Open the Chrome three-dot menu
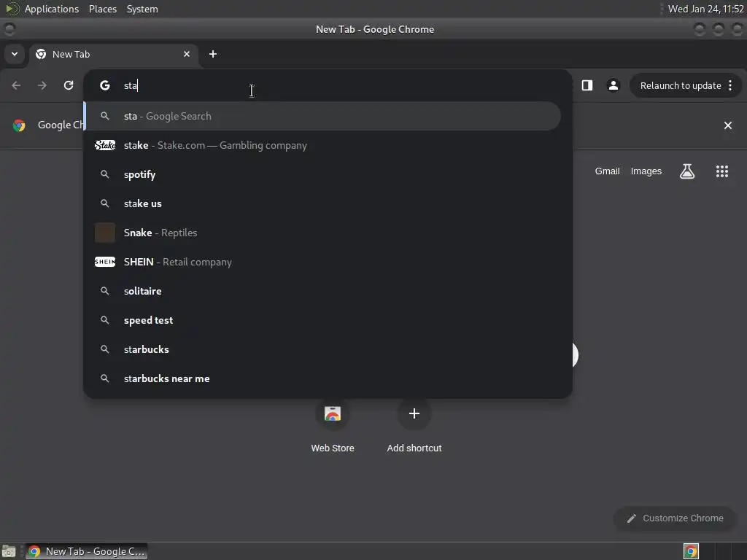The image size is (747, 560). [730, 85]
